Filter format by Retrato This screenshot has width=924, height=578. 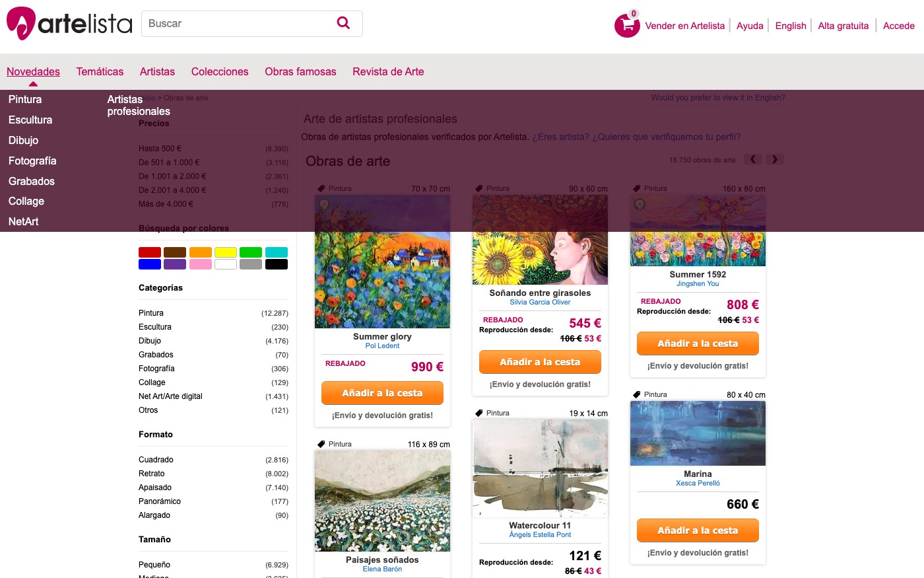click(x=152, y=474)
